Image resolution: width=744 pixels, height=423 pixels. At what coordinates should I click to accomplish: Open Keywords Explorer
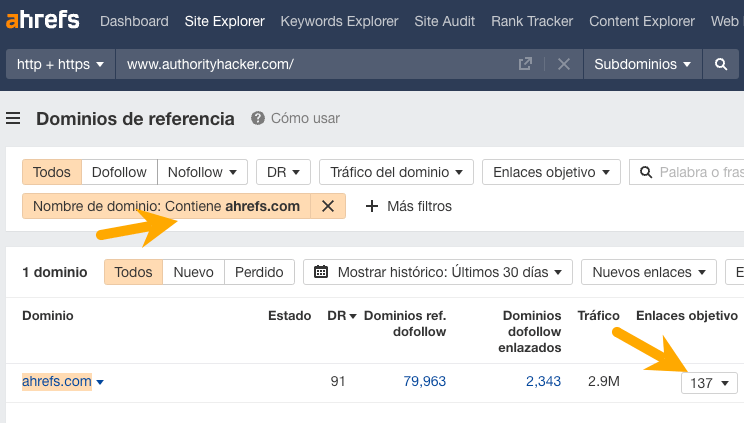(339, 21)
